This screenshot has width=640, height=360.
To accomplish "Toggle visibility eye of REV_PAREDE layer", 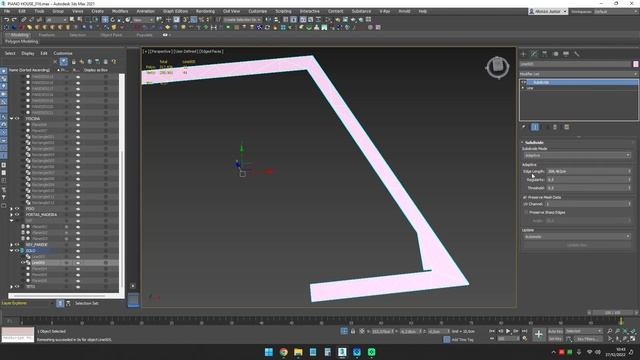I will 17,244.
